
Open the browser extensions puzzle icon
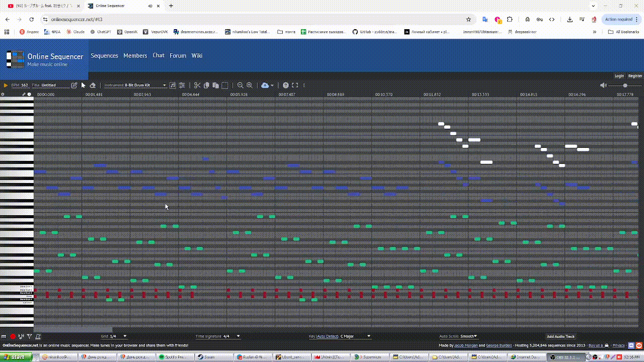[510, 19]
